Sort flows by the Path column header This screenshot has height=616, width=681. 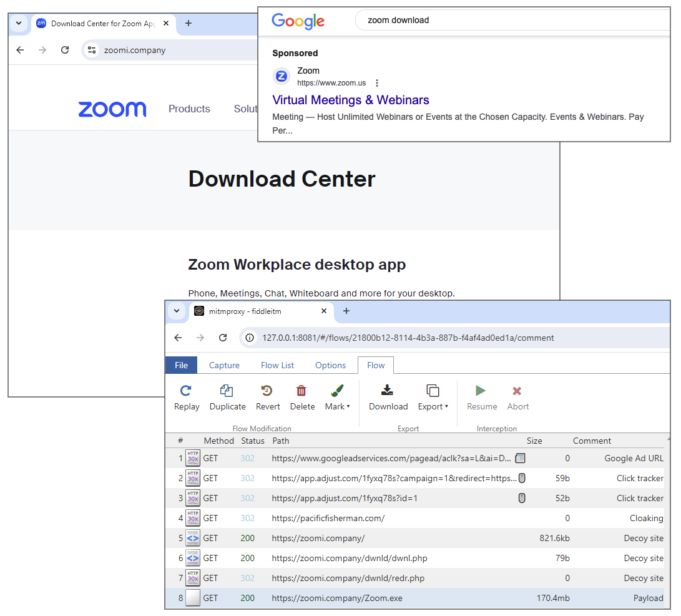(x=280, y=441)
